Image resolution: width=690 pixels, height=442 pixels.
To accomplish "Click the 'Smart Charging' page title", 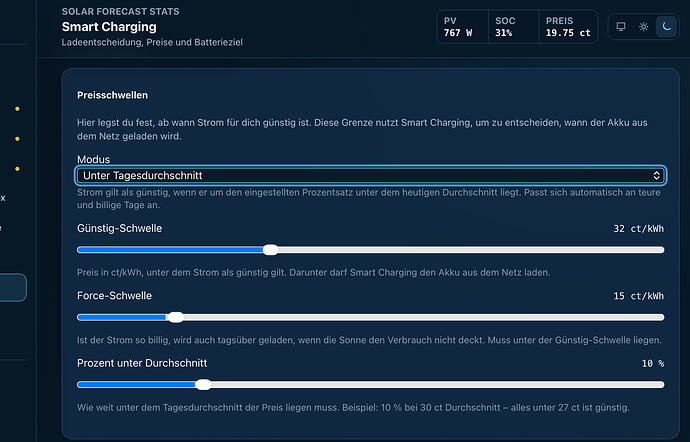I will 109,27.
